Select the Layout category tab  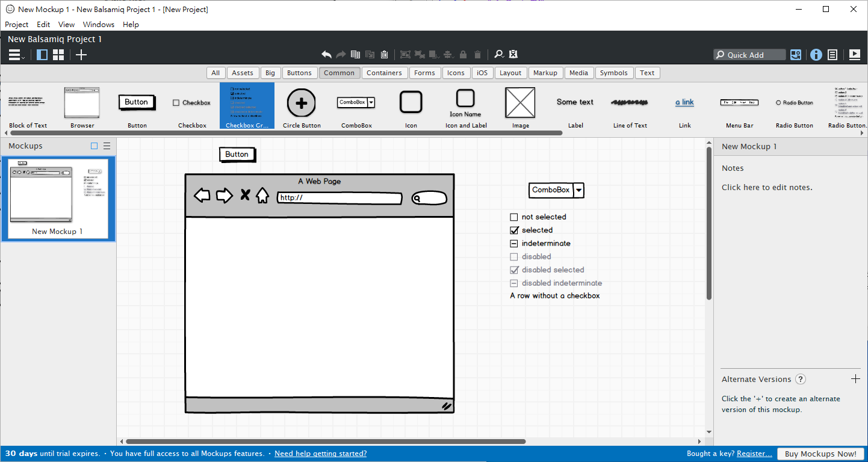pos(510,73)
